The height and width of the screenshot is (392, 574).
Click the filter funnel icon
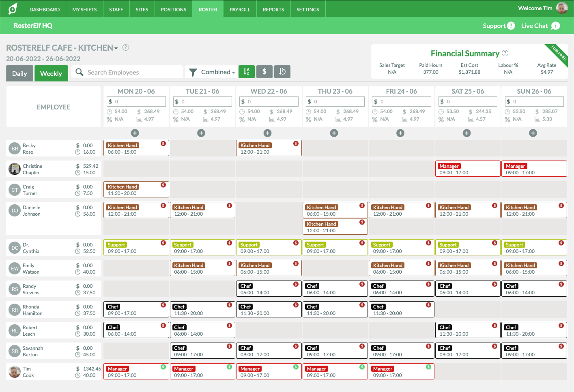coord(193,72)
